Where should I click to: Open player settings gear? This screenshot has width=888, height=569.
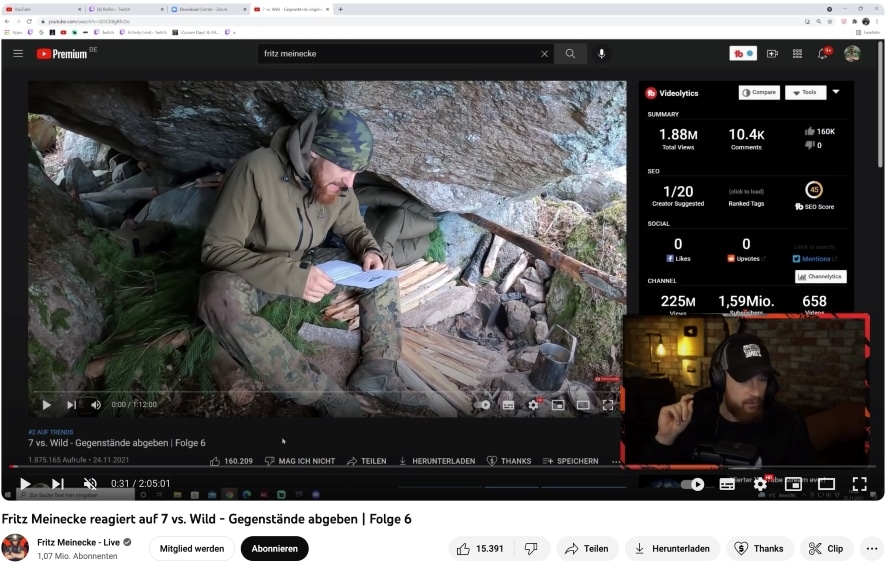click(759, 484)
